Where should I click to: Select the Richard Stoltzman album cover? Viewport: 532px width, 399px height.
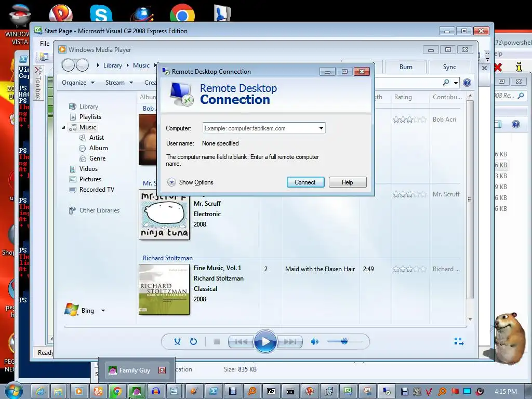tap(164, 289)
